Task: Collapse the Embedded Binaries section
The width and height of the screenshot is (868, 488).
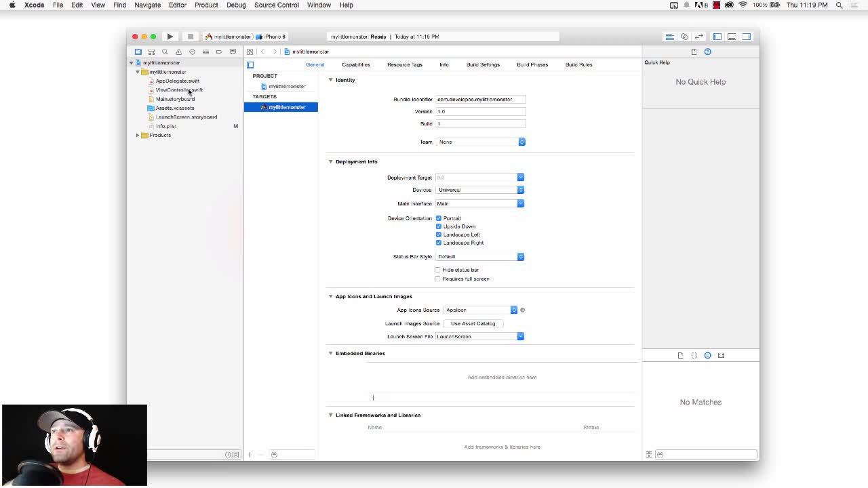Action: click(x=331, y=353)
